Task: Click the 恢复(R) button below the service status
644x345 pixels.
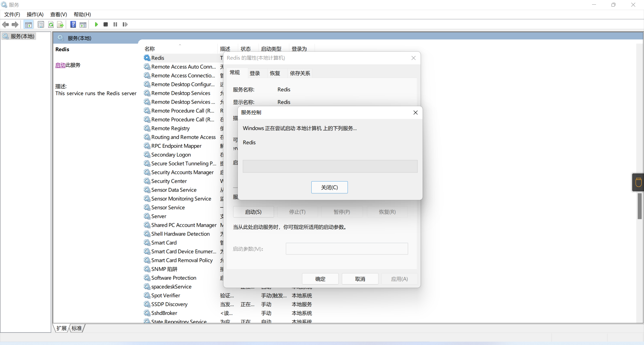Action: 387,212
